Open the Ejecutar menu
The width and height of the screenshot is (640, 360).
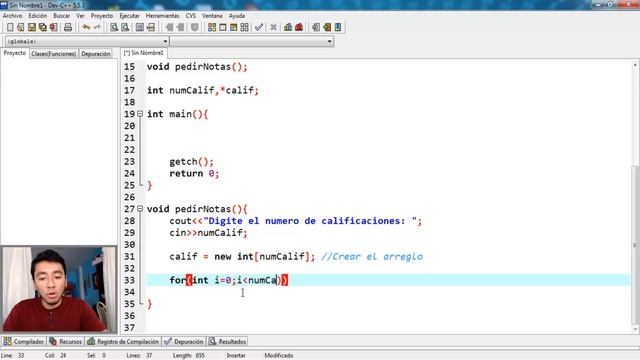[x=129, y=16]
